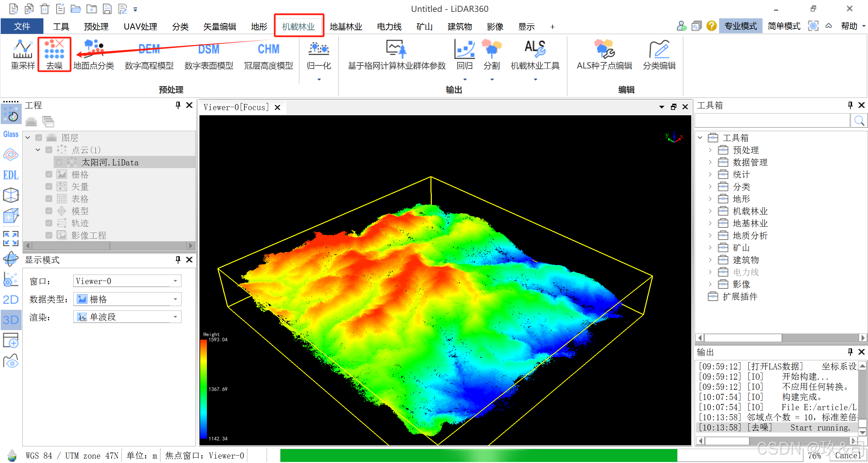Uncheck the 矢量 layer checkbox

[49, 187]
